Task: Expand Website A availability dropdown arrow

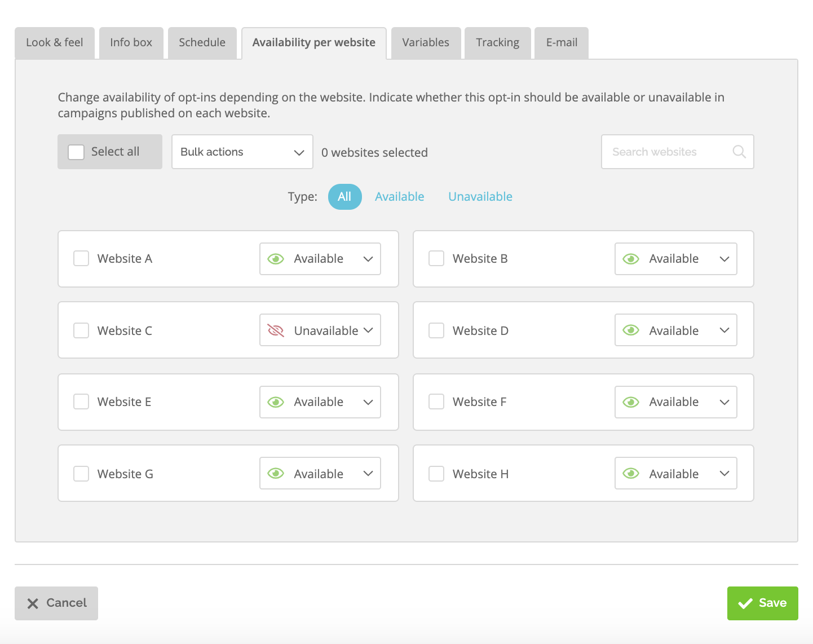Action: point(368,259)
